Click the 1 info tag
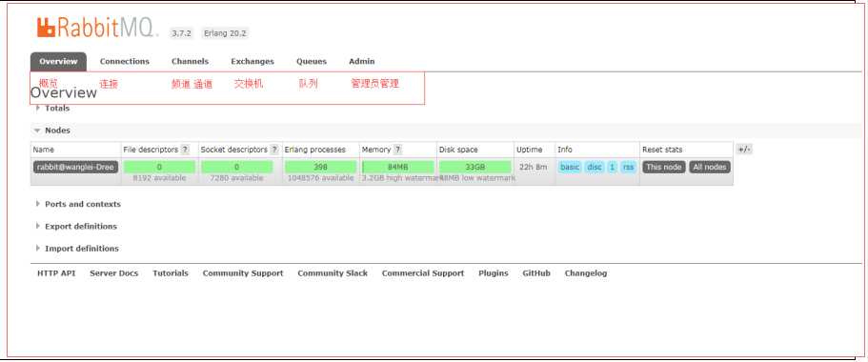868x362 pixels. click(x=612, y=167)
